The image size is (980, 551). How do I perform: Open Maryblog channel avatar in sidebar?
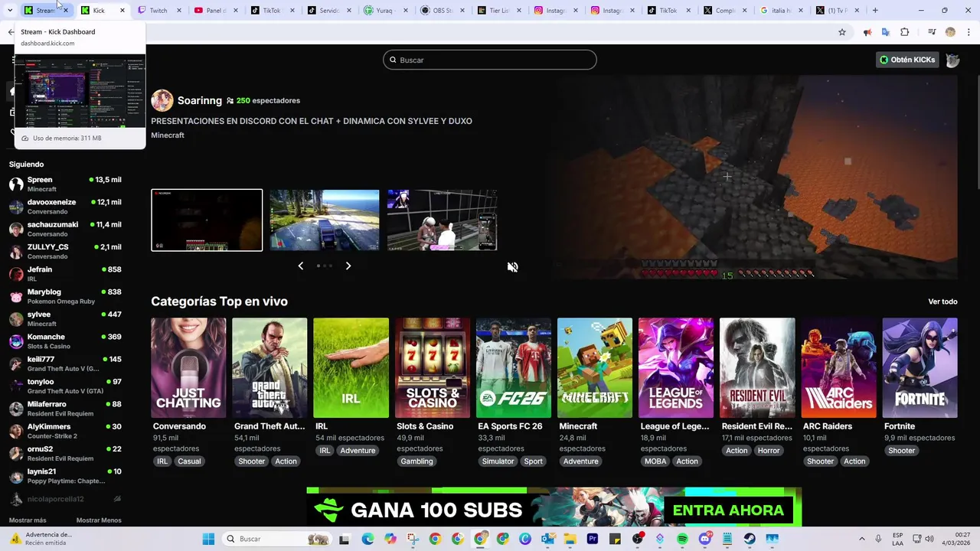pos(16,296)
